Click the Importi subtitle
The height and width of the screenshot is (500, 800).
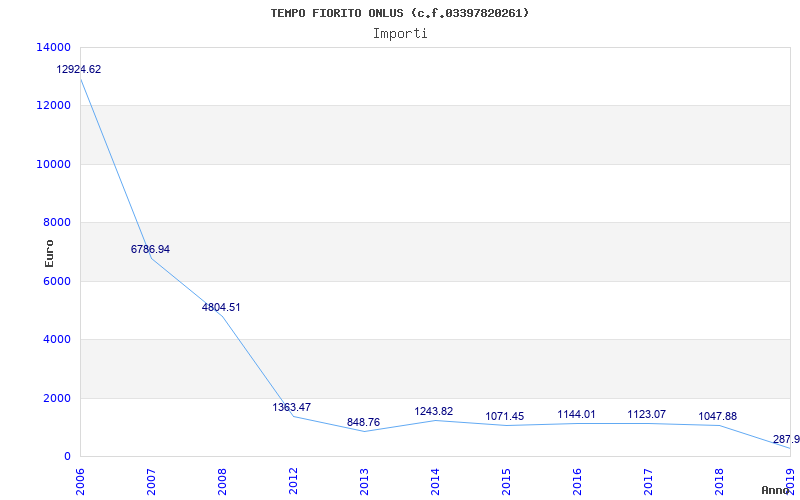[x=400, y=34]
